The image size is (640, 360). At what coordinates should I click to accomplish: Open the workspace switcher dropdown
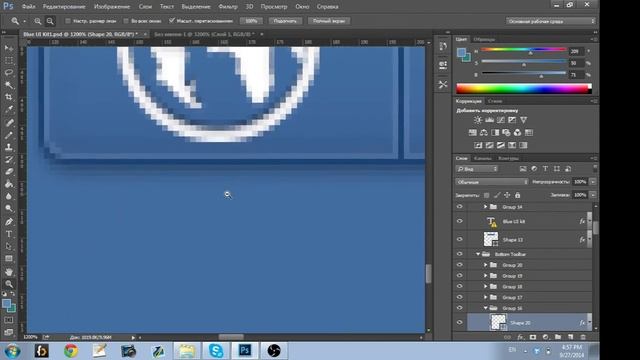click(551, 21)
